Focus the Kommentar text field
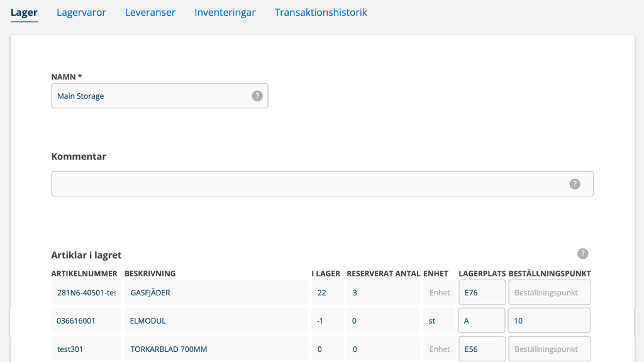644x362 pixels. [308, 184]
